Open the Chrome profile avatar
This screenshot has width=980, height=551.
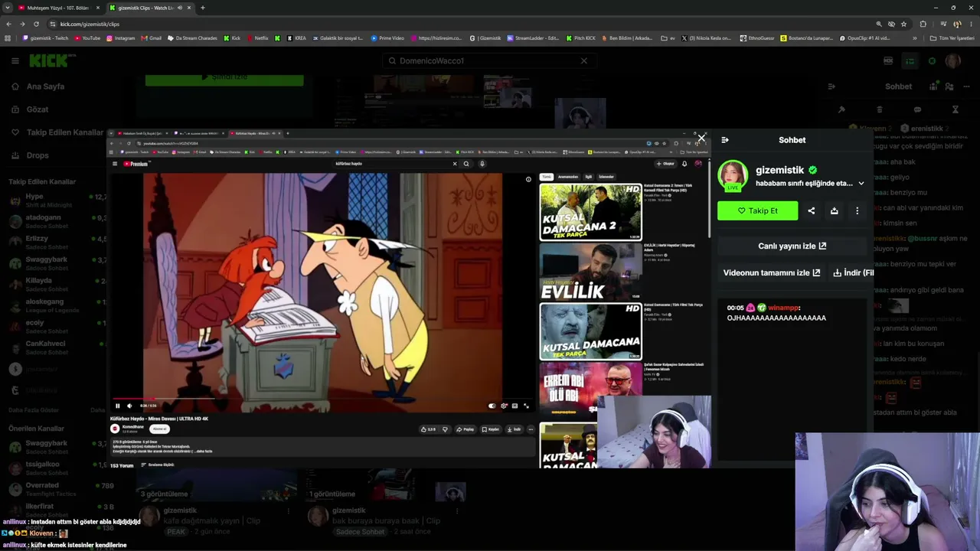[957, 24]
